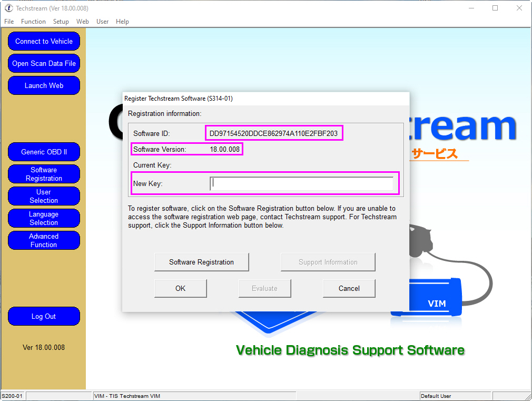Click VIM - TIS Techstream VIM status text

(x=127, y=396)
